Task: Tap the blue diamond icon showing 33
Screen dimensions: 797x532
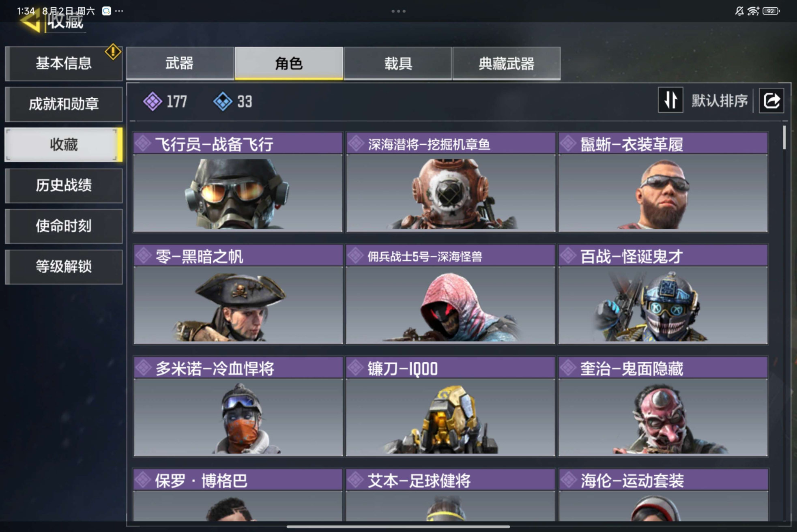Action: pos(223,101)
